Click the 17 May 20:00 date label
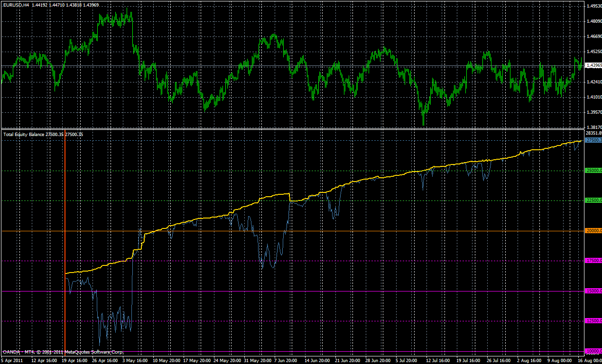The image size is (602, 364). tap(196, 361)
